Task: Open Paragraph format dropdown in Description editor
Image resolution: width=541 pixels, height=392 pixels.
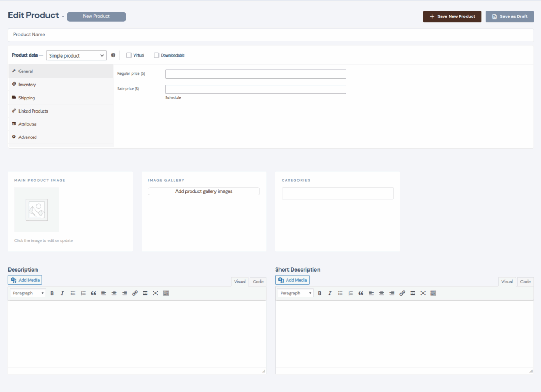Action: 28,293
